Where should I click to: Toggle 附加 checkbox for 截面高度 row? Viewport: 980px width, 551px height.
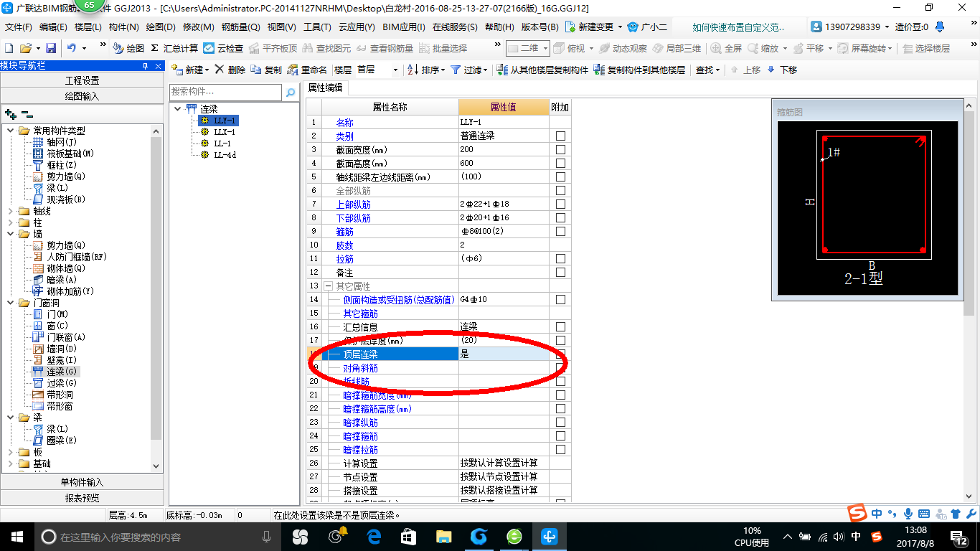point(560,163)
